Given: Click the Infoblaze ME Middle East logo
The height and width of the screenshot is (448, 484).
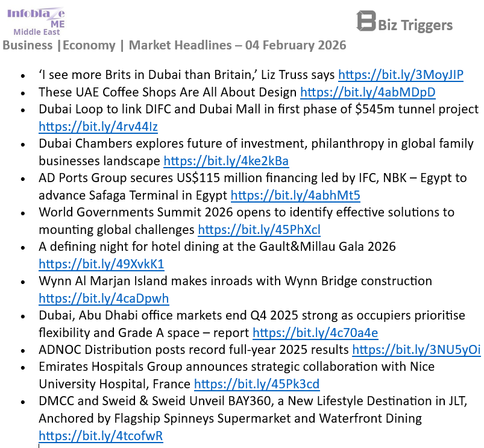Looking at the screenshot, I should click(36, 21).
